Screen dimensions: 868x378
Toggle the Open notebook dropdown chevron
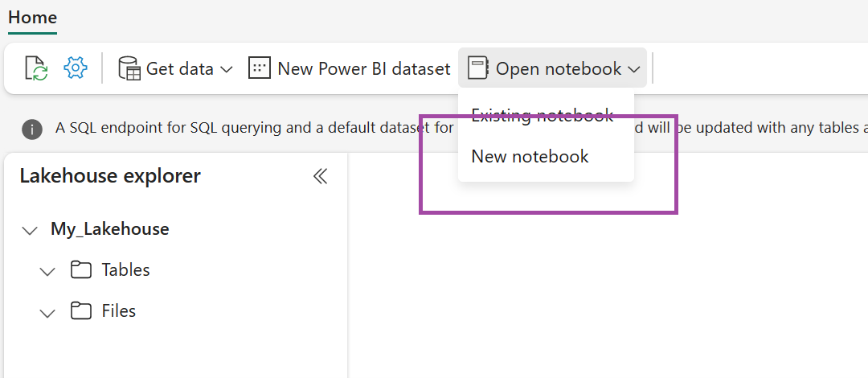click(x=634, y=69)
